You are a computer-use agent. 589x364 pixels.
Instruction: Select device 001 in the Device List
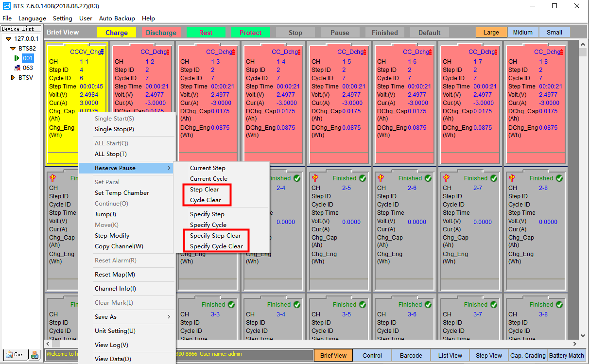(28, 58)
